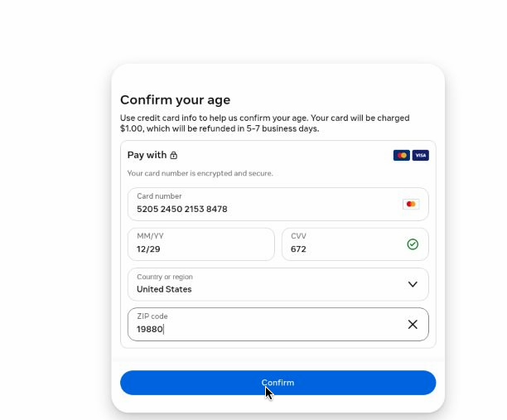The height and width of the screenshot is (420, 507).
Task: Click the 12/29 expiry date value
Action: tap(148, 249)
